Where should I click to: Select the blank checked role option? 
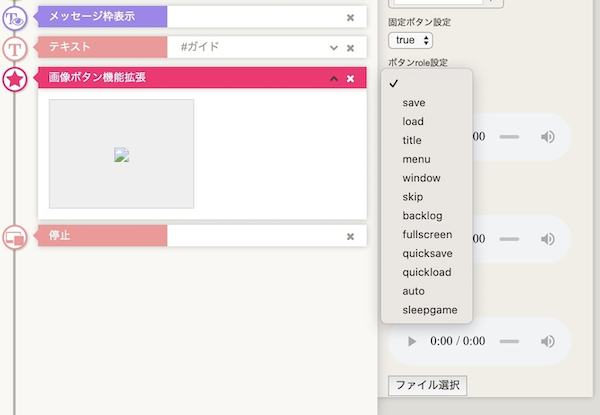tap(427, 83)
